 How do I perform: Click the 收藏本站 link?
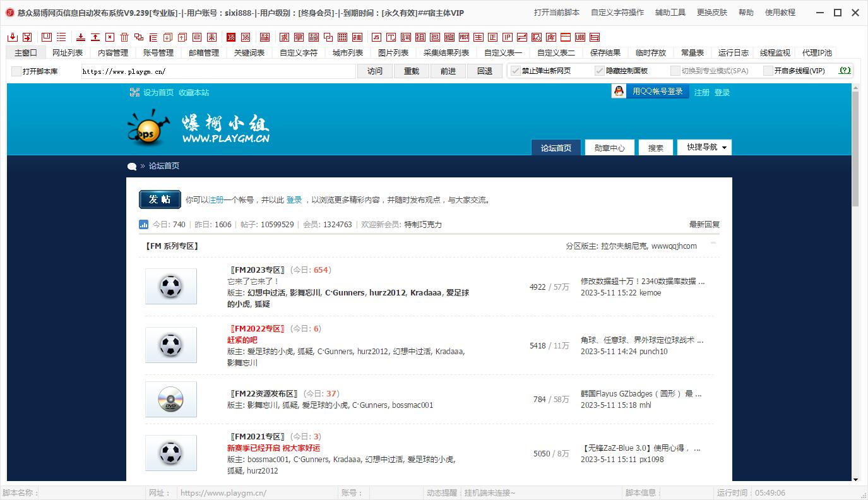click(x=194, y=92)
